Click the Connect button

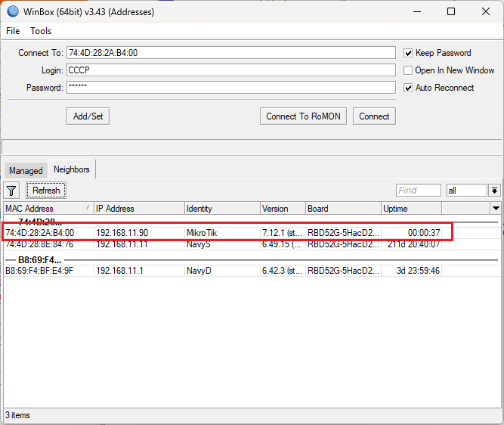tap(374, 116)
